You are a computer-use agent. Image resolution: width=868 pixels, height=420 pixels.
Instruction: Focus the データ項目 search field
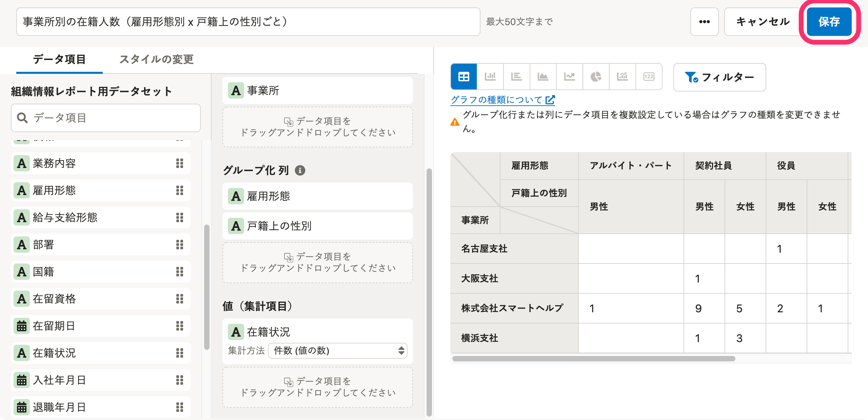coord(106,118)
